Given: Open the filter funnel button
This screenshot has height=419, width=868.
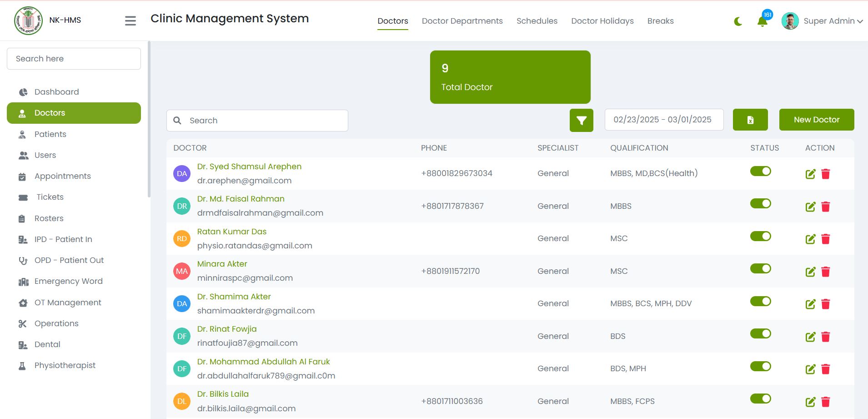Looking at the screenshot, I should (582, 121).
